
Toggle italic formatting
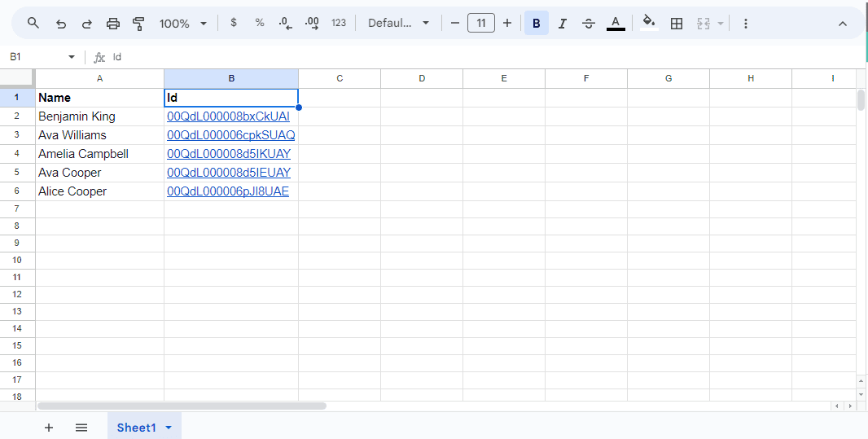coord(562,24)
